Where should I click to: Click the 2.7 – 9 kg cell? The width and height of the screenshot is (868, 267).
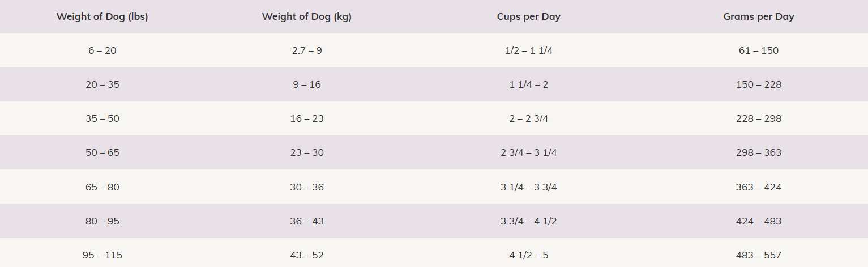point(306,50)
